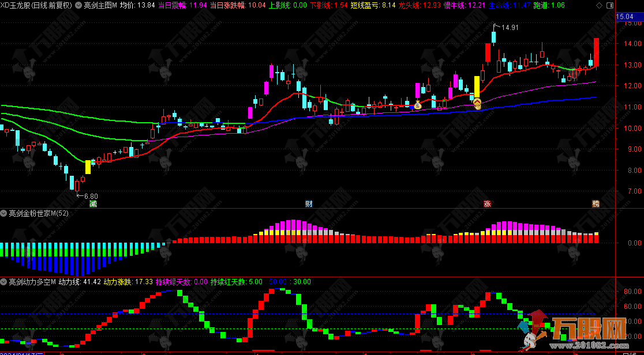
Task: Click the 亮剑金粉世家M(52) indicator name
Action: (39, 213)
